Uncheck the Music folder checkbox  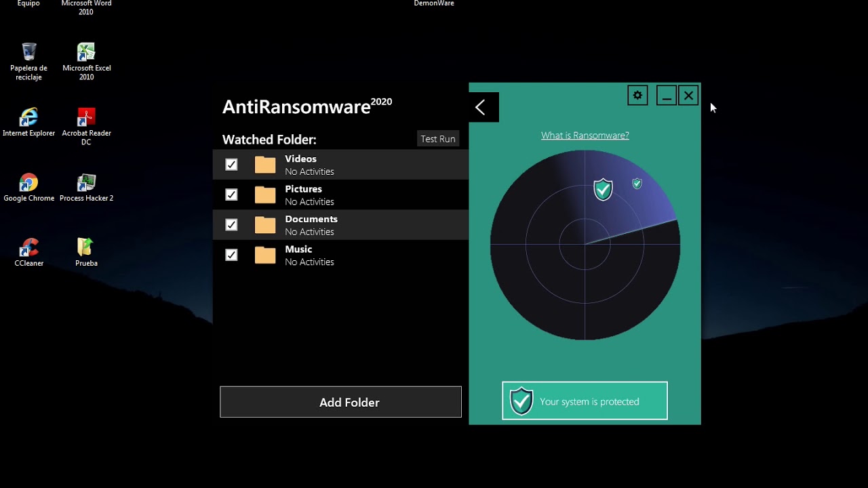coord(231,255)
